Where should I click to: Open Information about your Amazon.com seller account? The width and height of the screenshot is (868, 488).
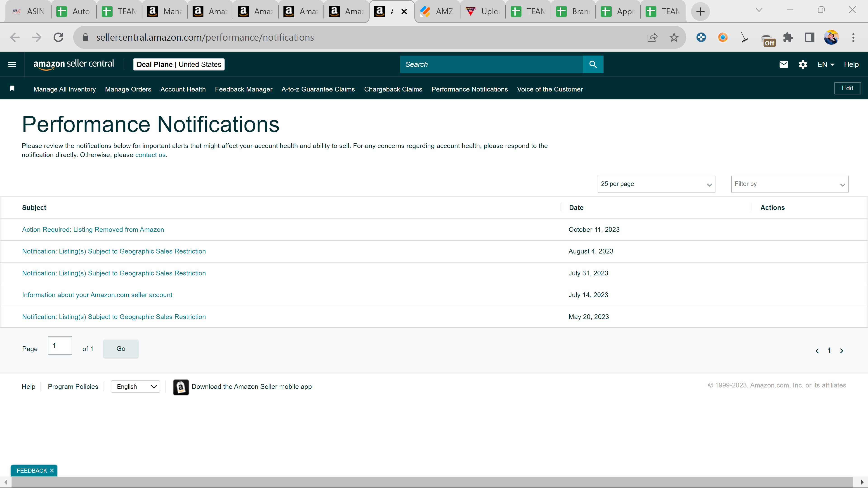(x=97, y=295)
